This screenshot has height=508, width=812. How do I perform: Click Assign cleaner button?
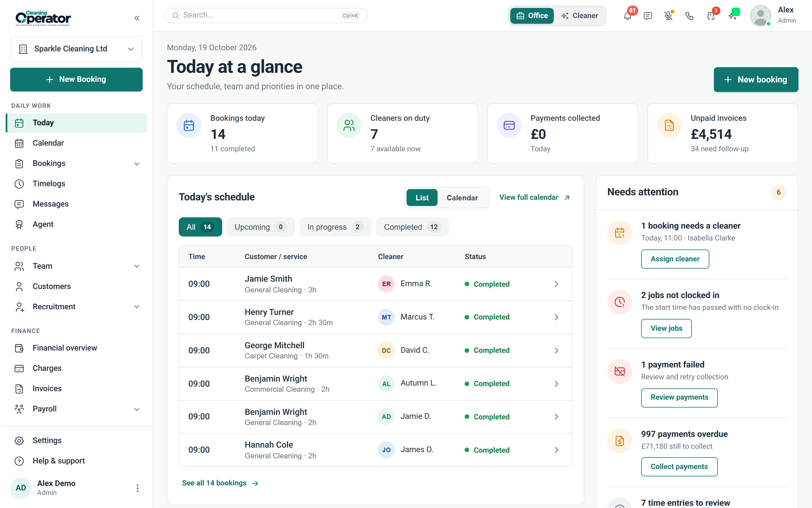pyautogui.click(x=675, y=259)
